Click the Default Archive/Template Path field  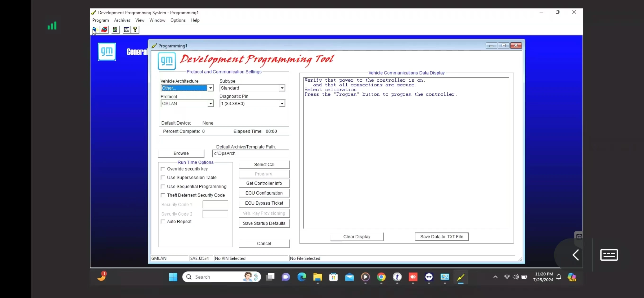tap(250, 153)
